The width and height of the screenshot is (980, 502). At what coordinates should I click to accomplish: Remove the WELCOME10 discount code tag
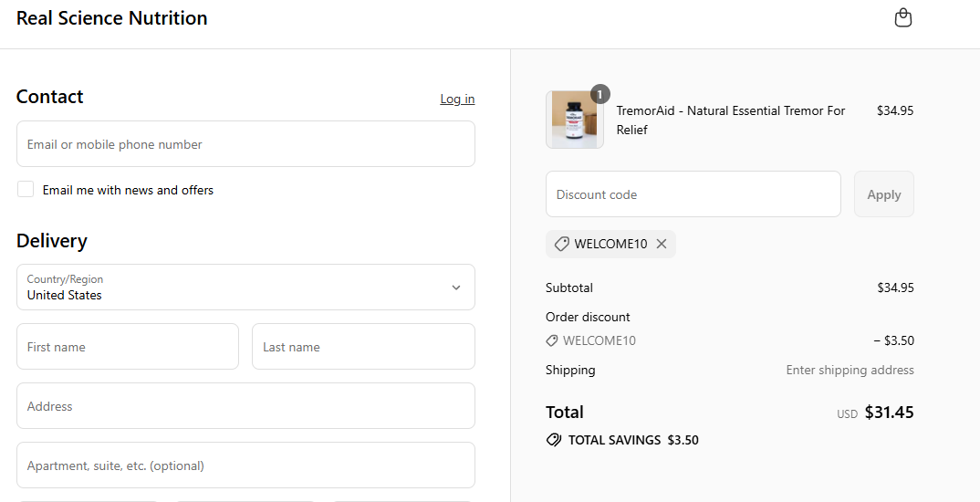(x=662, y=244)
